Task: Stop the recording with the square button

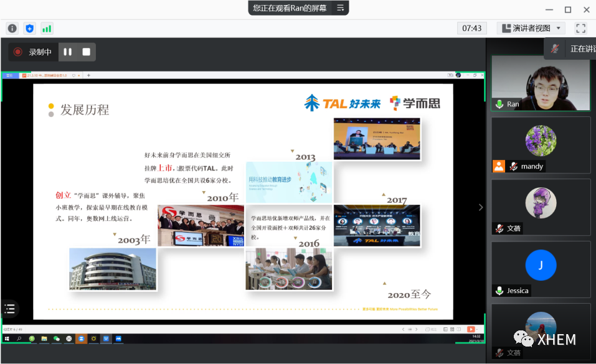Action: (x=86, y=52)
